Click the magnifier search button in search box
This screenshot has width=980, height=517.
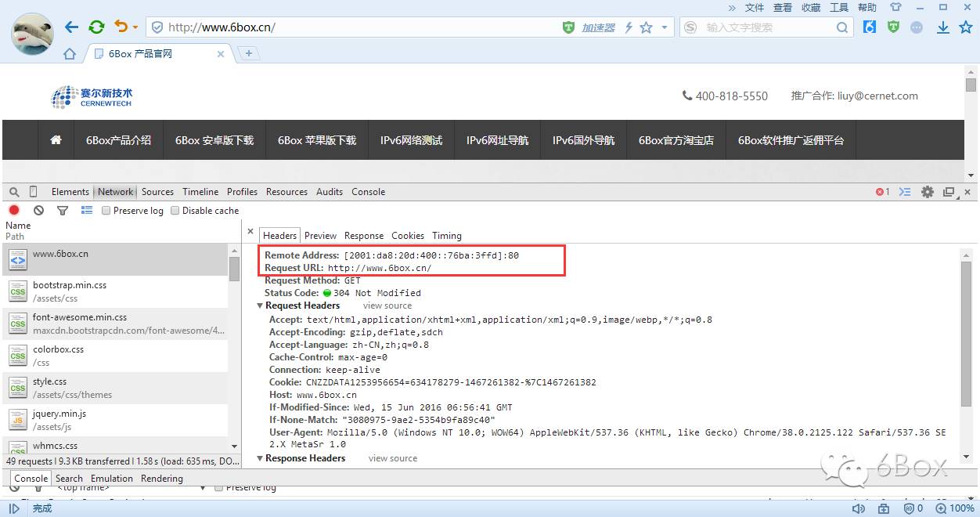(x=842, y=27)
